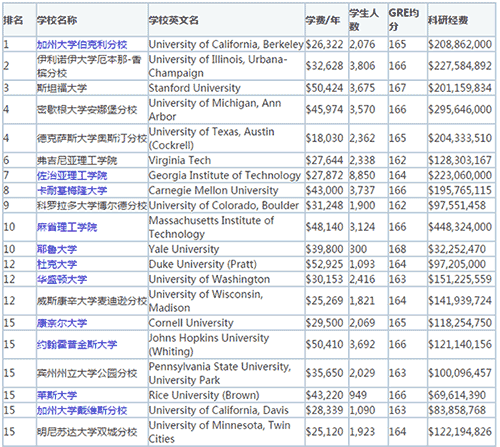
Task: Select the 科罗拉多大学博尔德分校 cell
Action: [x=92, y=205]
